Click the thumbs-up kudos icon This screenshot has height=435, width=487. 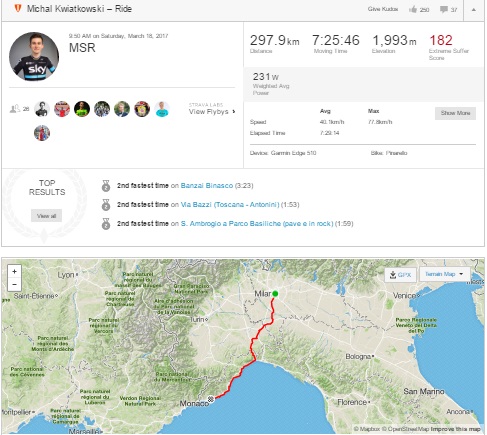pyautogui.click(x=413, y=9)
